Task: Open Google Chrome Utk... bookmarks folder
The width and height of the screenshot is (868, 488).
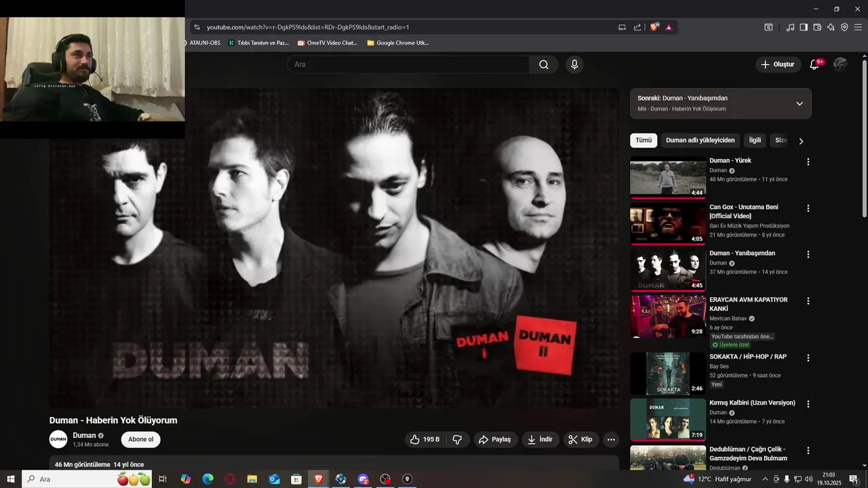Action: tap(398, 43)
